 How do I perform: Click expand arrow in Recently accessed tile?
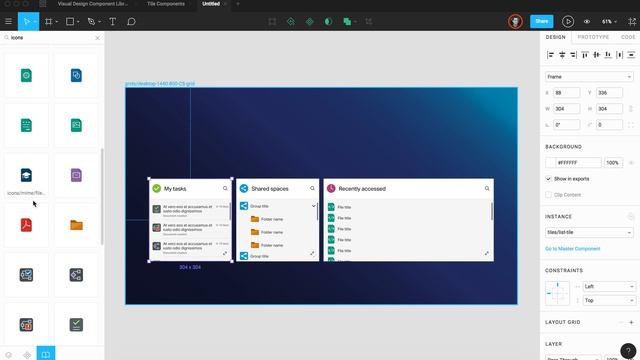tap(487, 253)
